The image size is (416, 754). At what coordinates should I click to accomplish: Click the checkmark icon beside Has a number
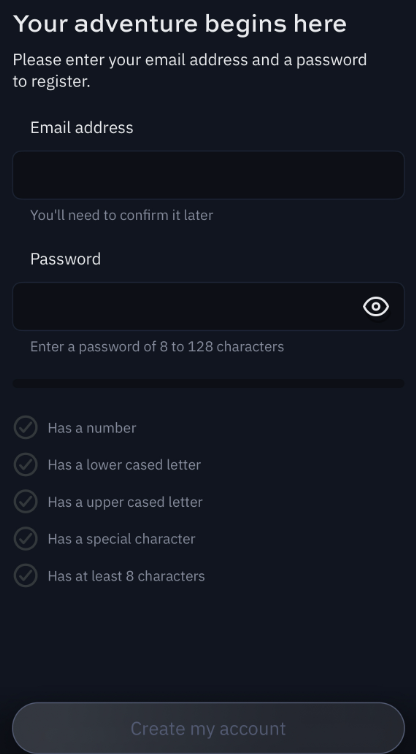pyautogui.click(x=25, y=427)
